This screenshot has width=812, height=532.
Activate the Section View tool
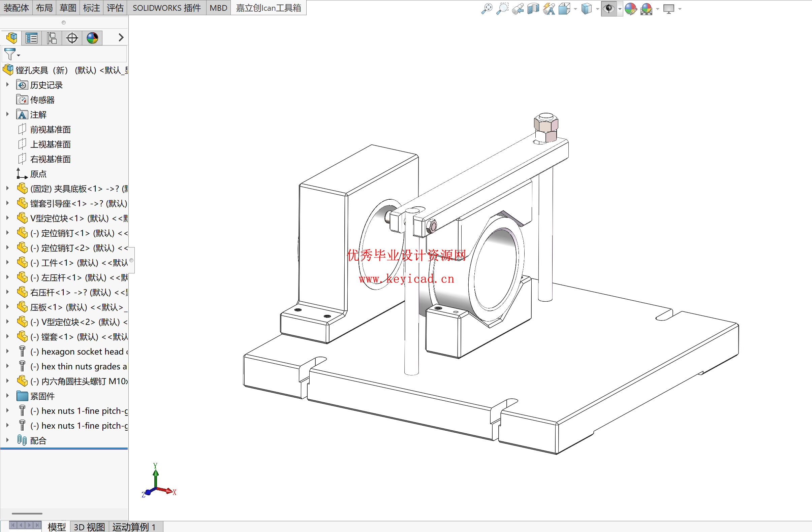click(x=533, y=8)
